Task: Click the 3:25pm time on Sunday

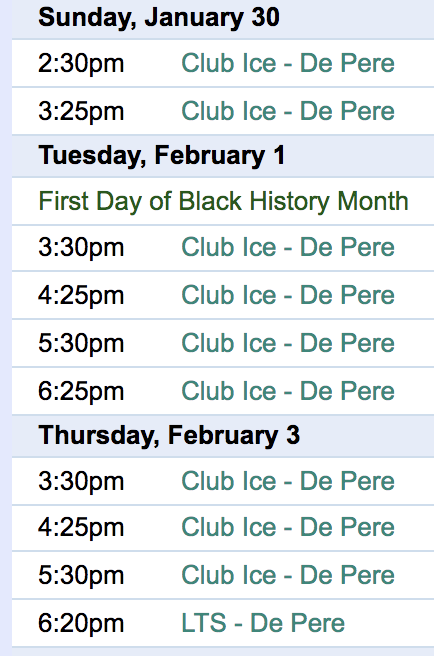Action: coord(81,112)
